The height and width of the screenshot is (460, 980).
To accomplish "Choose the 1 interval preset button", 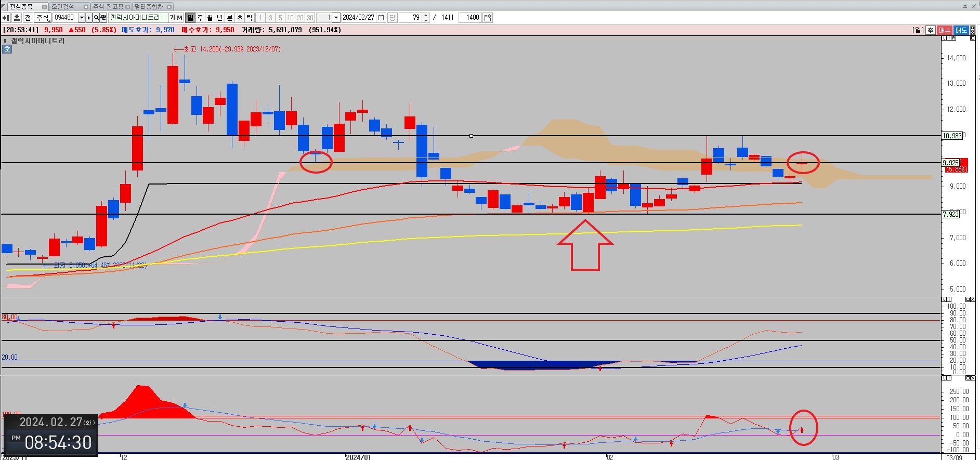I will point(260,18).
